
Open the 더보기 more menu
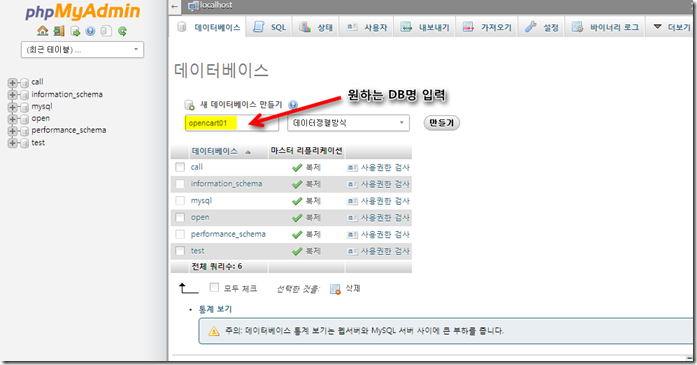point(671,27)
